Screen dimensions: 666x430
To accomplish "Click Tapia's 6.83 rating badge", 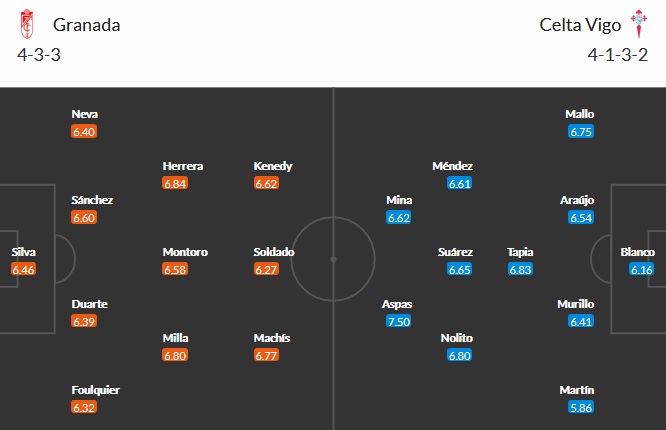I will (520, 269).
